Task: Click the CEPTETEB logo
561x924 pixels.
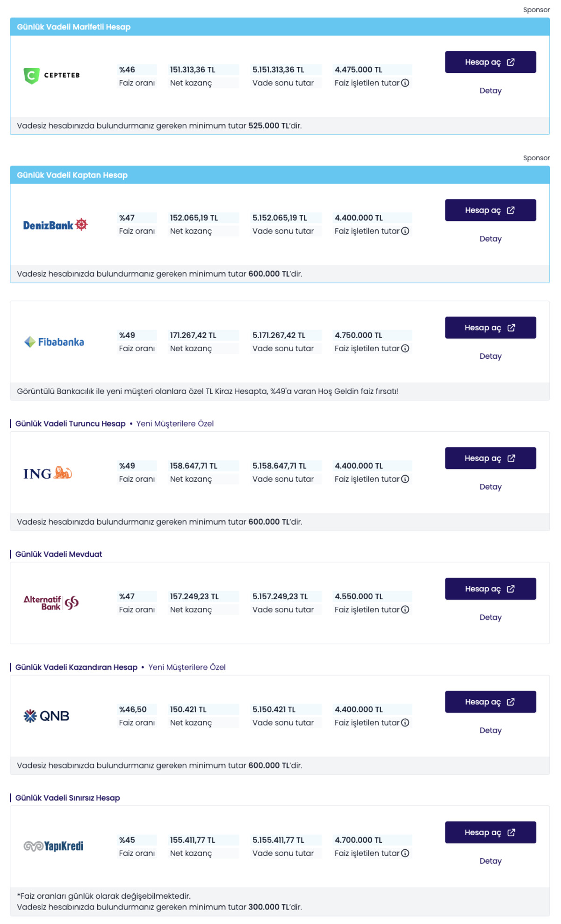Action: tap(52, 75)
